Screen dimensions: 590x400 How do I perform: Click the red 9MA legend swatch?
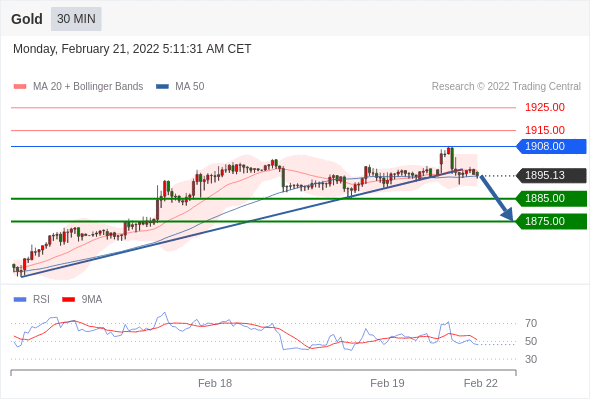click(x=68, y=300)
